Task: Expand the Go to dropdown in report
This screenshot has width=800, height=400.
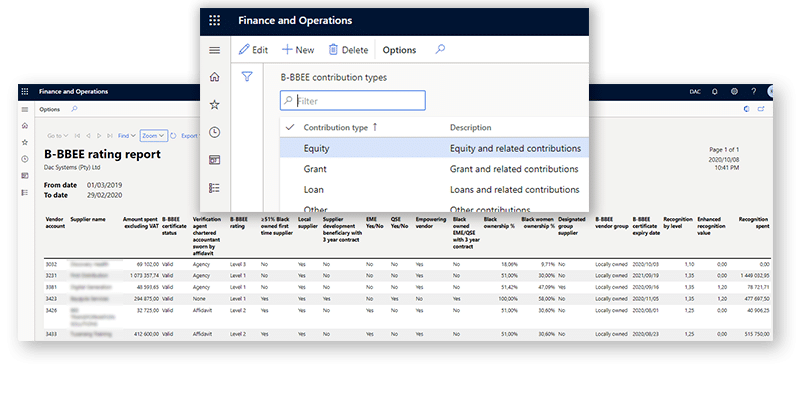Action: pos(57,135)
